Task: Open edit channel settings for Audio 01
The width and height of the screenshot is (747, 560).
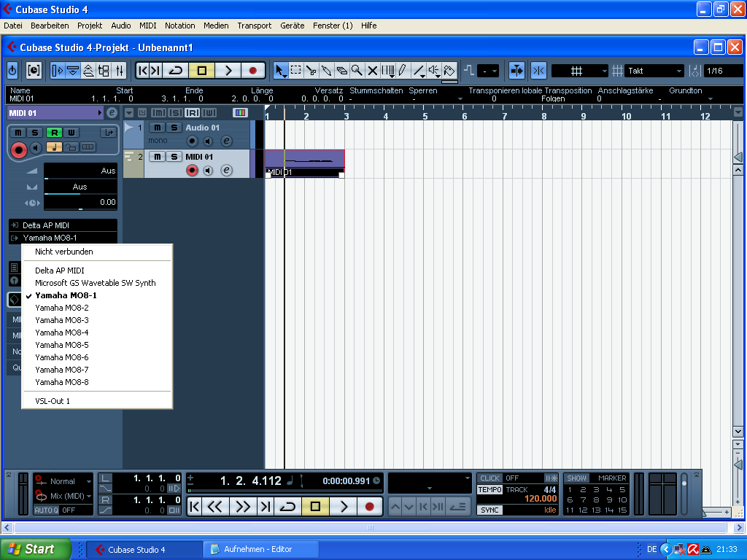Action: coord(227,141)
